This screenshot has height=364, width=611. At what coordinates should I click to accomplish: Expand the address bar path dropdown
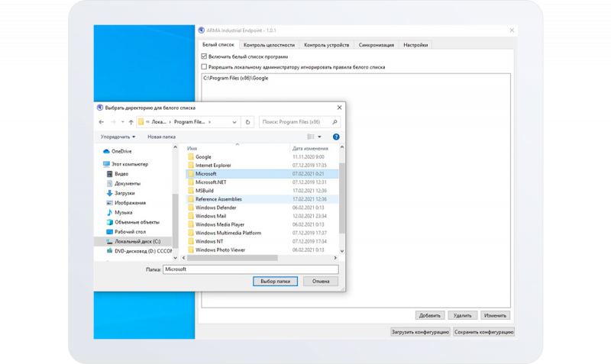(x=234, y=122)
